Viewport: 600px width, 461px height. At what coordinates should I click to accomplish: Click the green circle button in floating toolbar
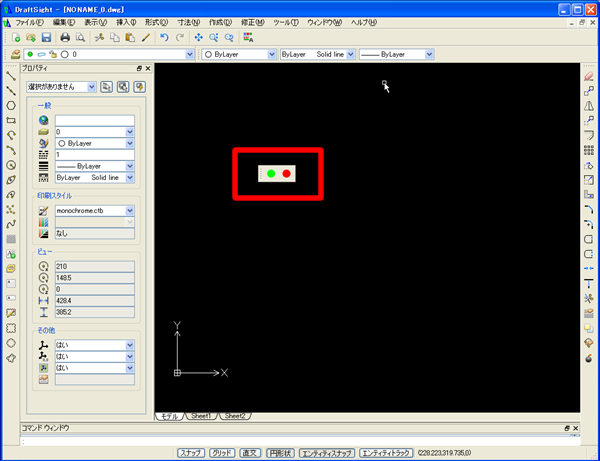click(271, 174)
